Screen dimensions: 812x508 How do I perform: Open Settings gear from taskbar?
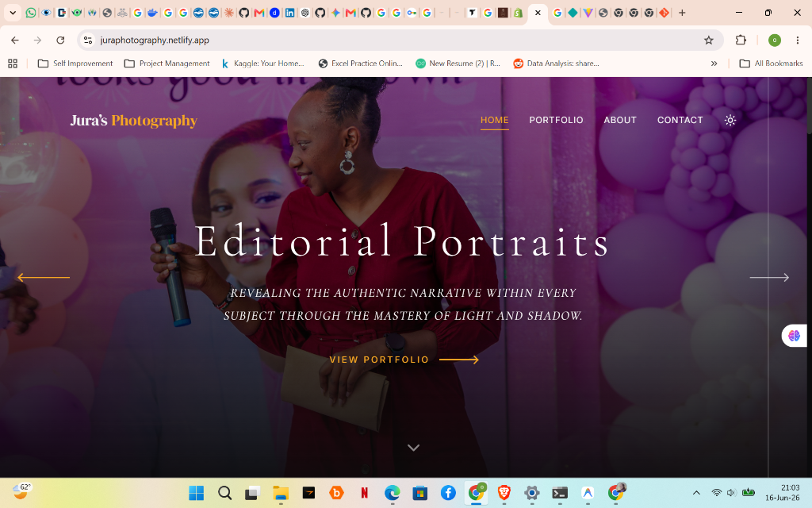tap(532, 493)
